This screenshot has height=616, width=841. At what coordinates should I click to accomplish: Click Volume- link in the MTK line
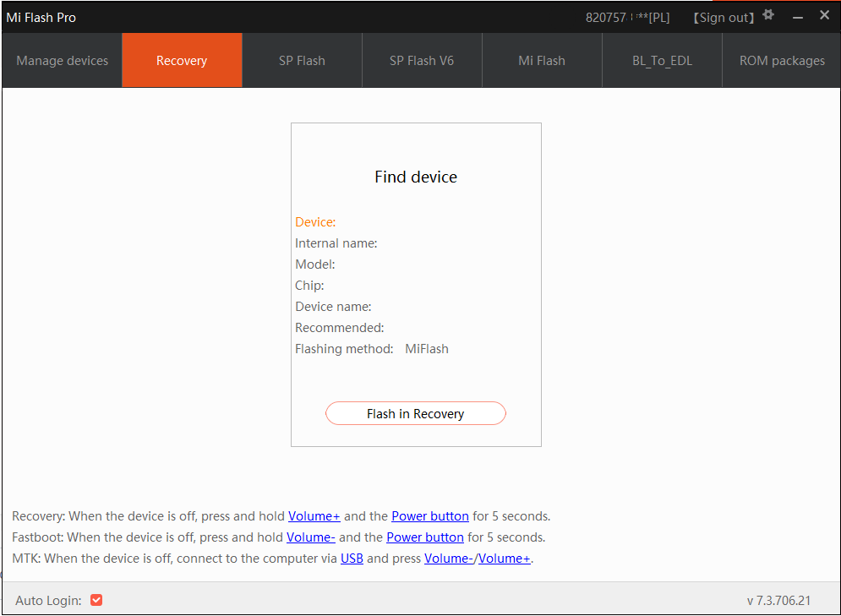click(449, 559)
